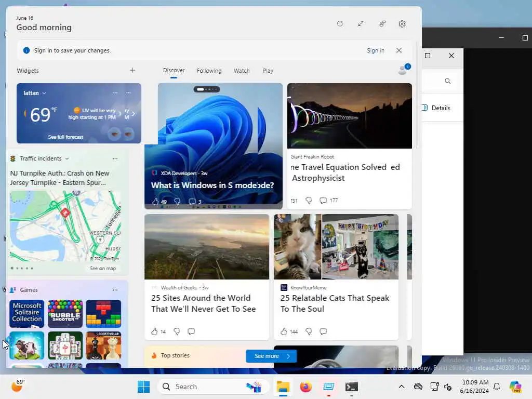This screenshot has width=532, height=399.
Task: Refresh the widgets feed
Action: 340,24
